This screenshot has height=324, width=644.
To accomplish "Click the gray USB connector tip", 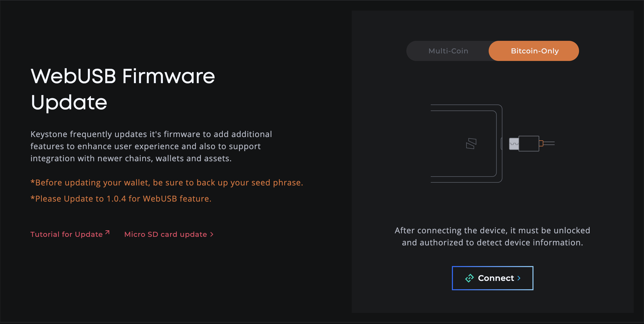I will coord(514,144).
